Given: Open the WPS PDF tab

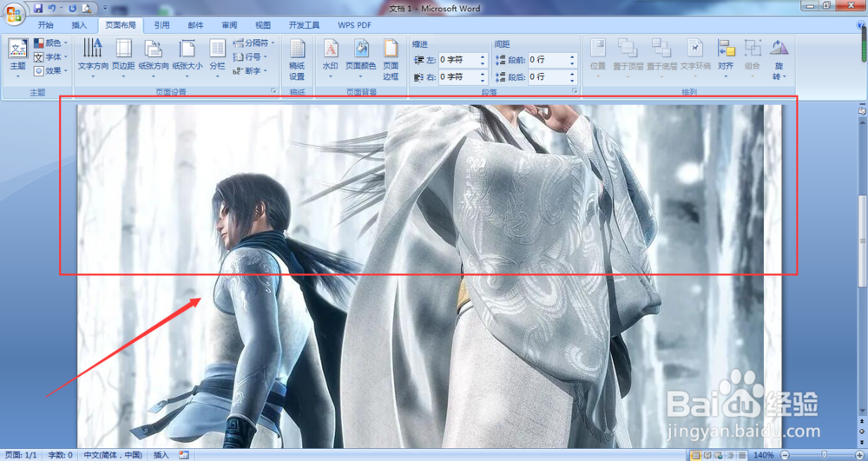Looking at the screenshot, I should pyautogui.click(x=354, y=25).
